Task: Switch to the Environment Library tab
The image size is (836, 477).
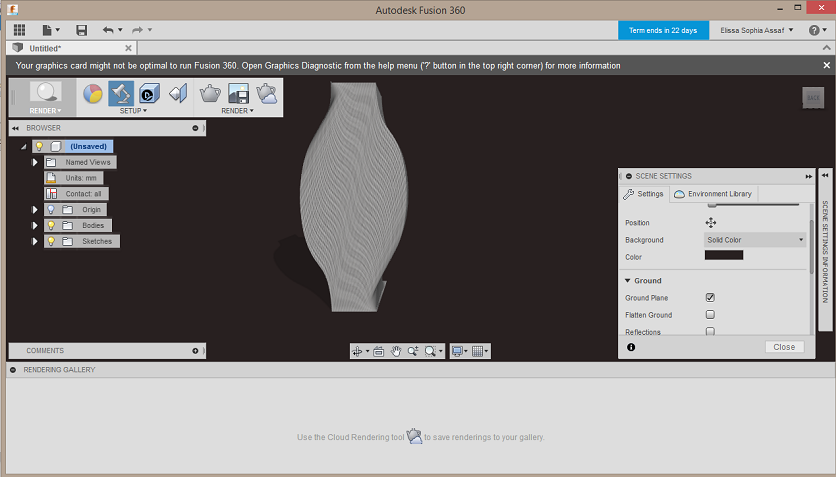Action: 713,194
